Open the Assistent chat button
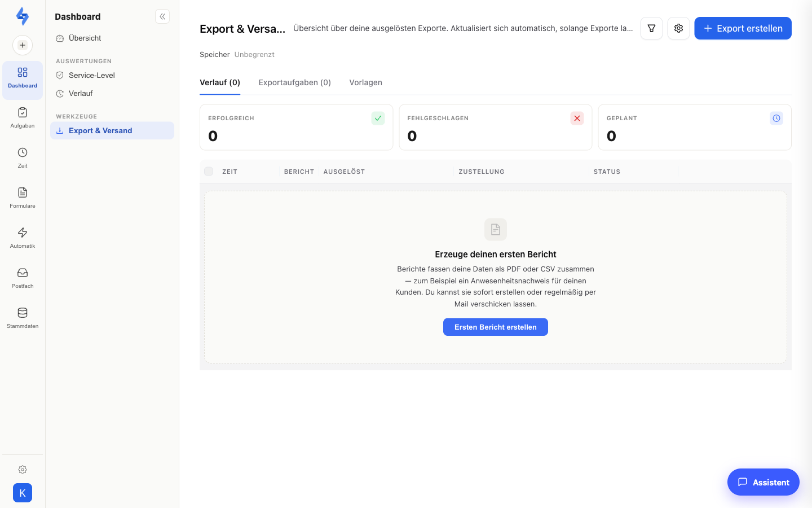The height and width of the screenshot is (508, 812). pos(764,482)
